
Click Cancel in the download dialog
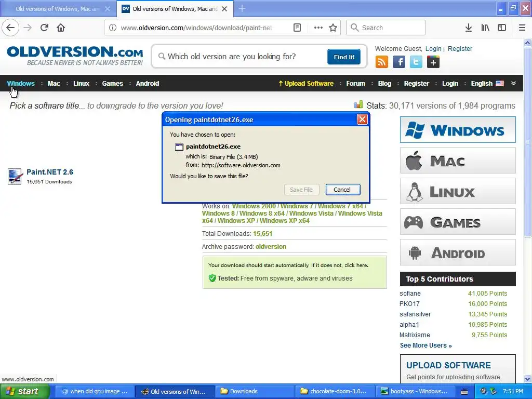point(343,189)
